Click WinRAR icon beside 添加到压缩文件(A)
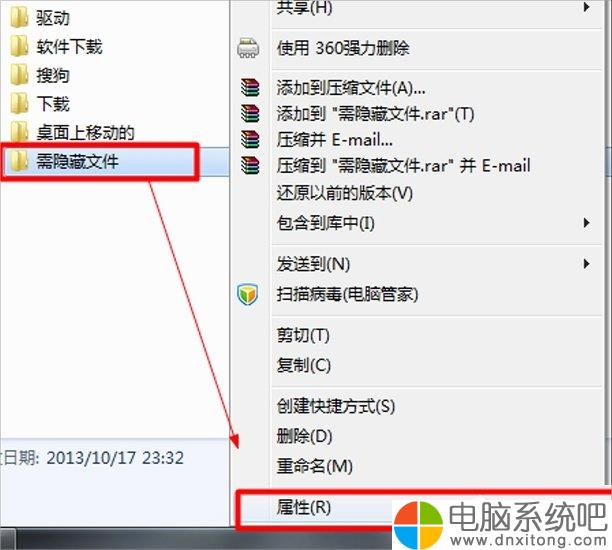This screenshot has height=550, width=612. (x=250, y=87)
